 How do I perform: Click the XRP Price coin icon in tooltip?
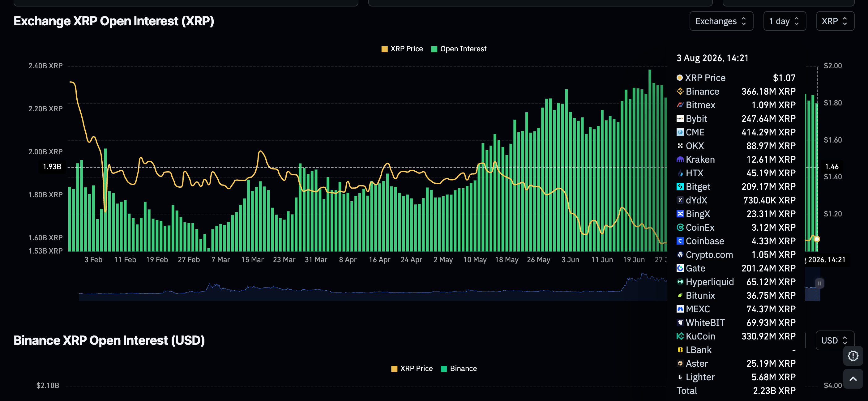(680, 78)
